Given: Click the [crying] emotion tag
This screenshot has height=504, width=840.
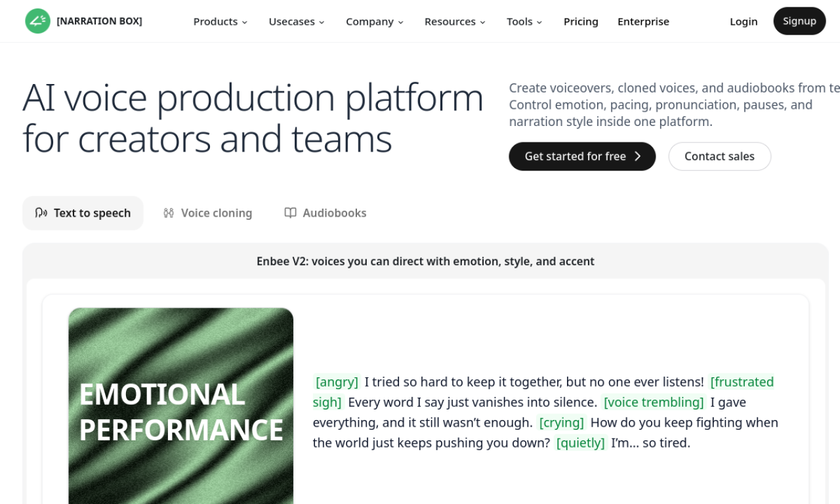Looking at the screenshot, I should click(562, 423).
